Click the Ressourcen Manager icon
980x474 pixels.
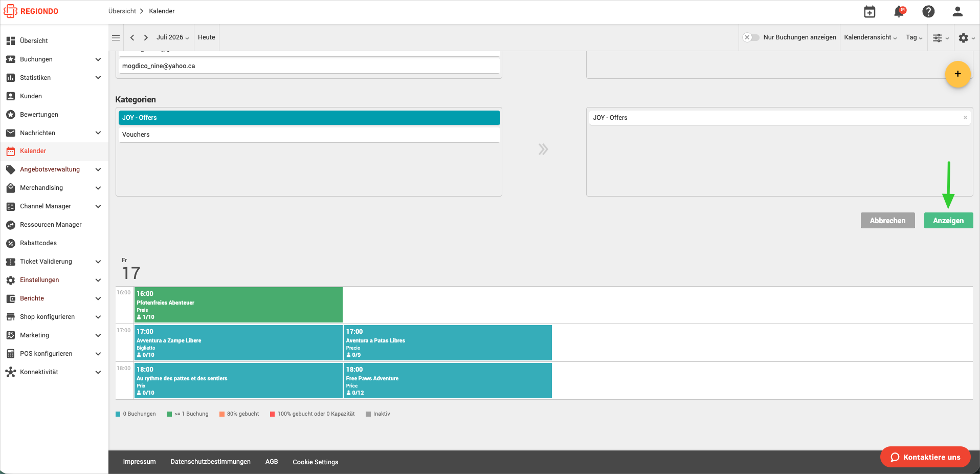coord(11,225)
